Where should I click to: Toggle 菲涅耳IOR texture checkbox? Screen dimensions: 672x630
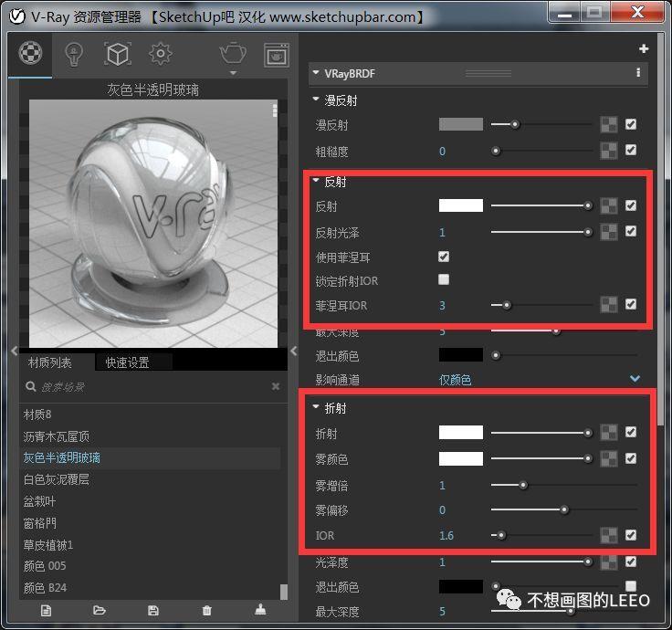pos(630,304)
